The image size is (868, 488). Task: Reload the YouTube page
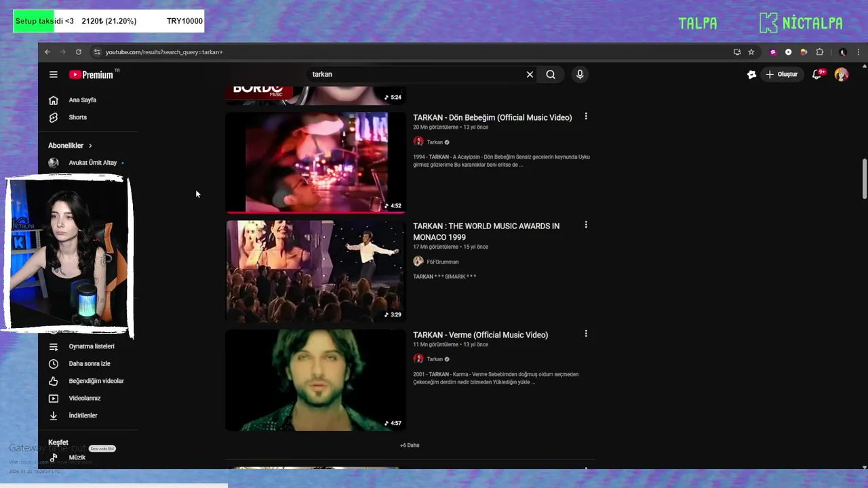(x=79, y=52)
